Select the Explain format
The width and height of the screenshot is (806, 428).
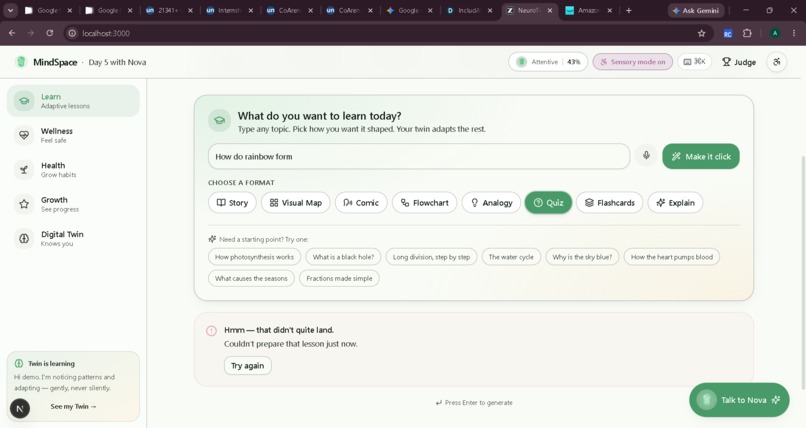(x=675, y=202)
